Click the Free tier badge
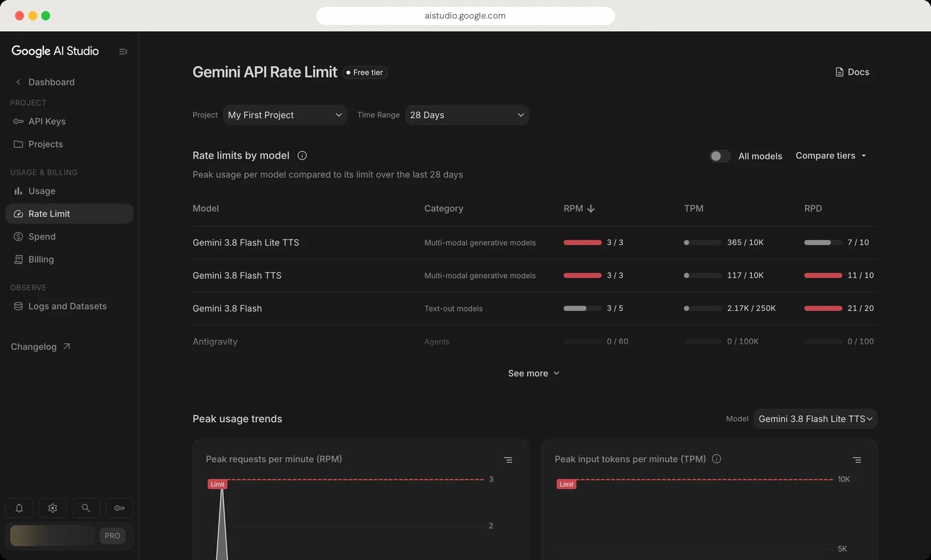931x560 pixels. click(365, 73)
